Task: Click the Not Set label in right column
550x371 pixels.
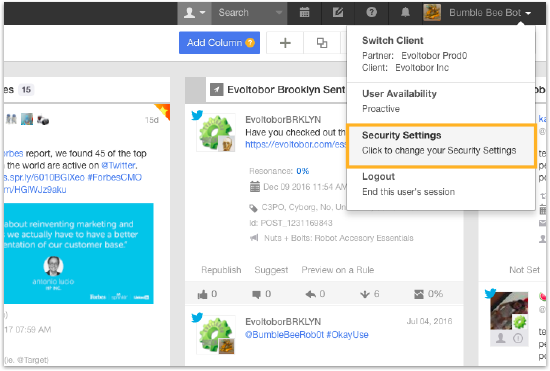Action: (x=524, y=270)
